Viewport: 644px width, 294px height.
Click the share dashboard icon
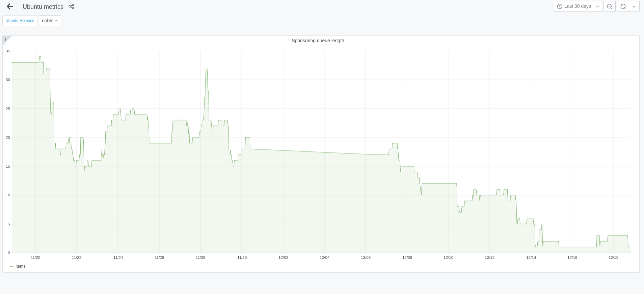click(x=71, y=6)
